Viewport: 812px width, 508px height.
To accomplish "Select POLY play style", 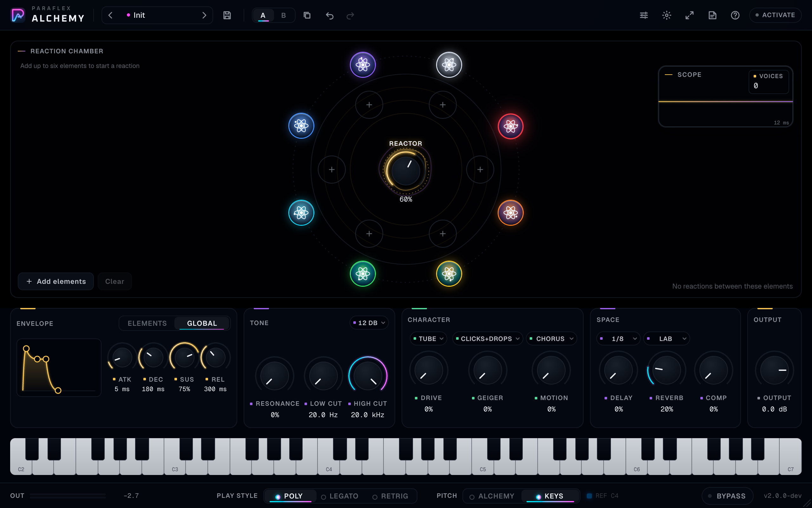I will coord(290,496).
